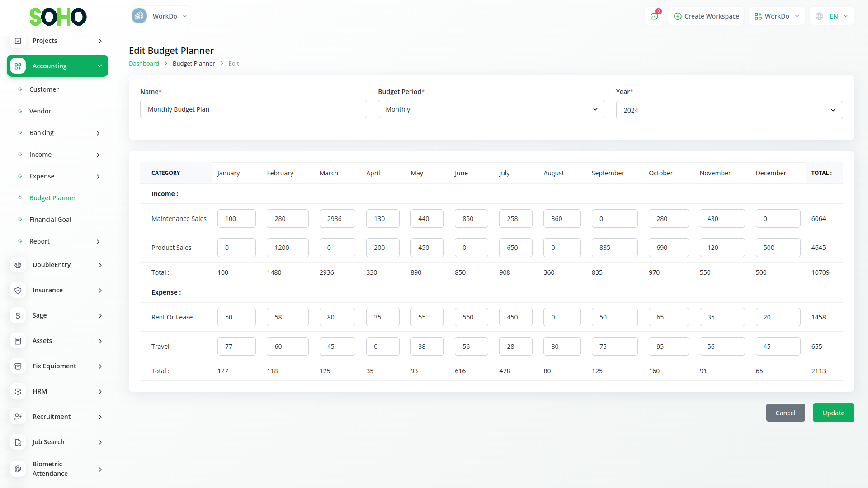Click the Fix Equipment icon
Image resolution: width=868 pixels, height=488 pixels.
pyautogui.click(x=18, y=366)
